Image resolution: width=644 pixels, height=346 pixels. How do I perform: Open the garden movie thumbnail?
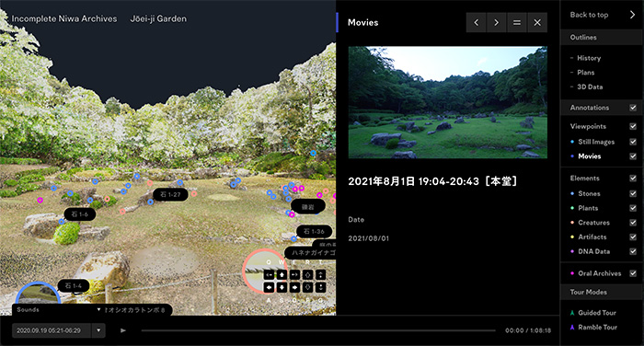448,102
